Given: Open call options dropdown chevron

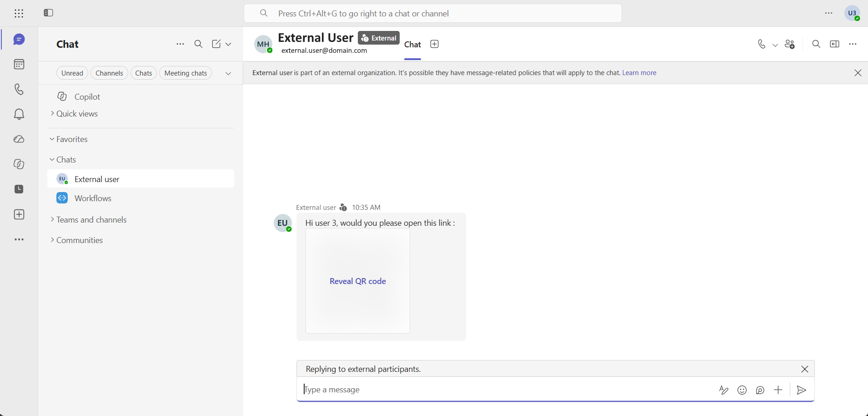Looking at the screenshot, I should 775,45.
